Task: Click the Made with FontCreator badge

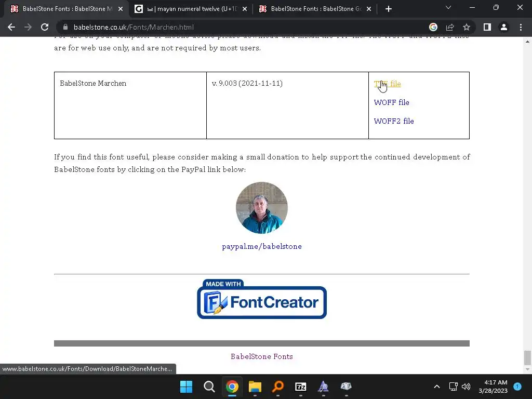Action: (x=262, y=299)
